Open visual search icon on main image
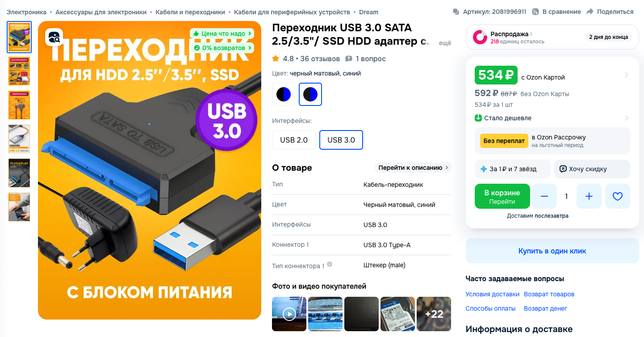This screenshot has width=644, height=337. coord(54,38)
